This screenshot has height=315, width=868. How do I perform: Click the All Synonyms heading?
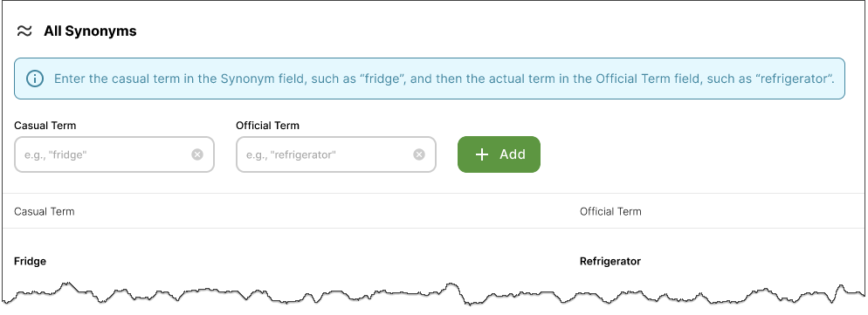pos(90,31)
